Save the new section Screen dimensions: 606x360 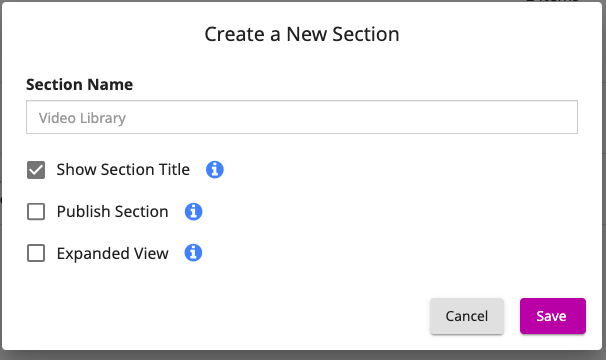(x=553, y=316)
